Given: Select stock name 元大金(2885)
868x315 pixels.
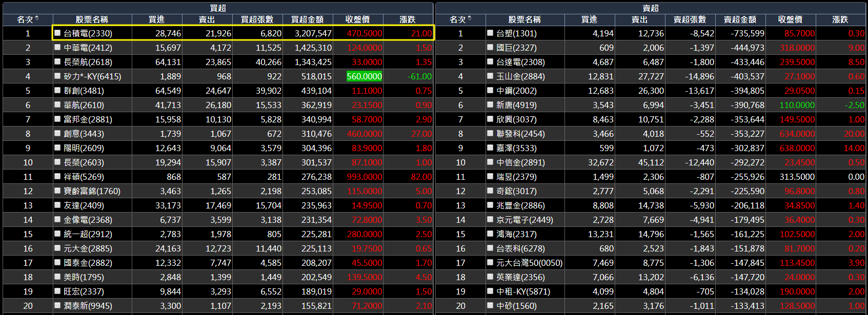Looking at the screenshot, I should (88, 248).
